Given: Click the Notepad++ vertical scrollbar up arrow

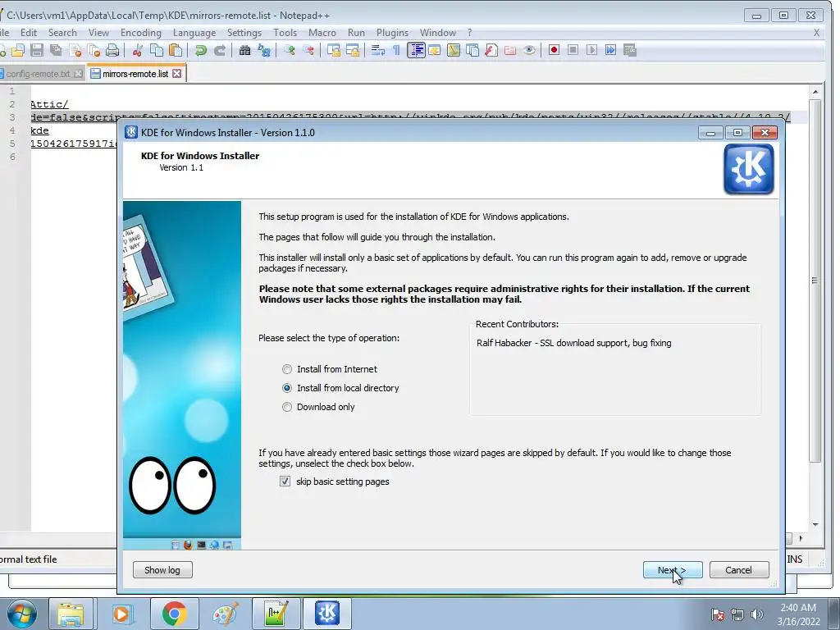Looking at the screenshot, I should 815,92.
